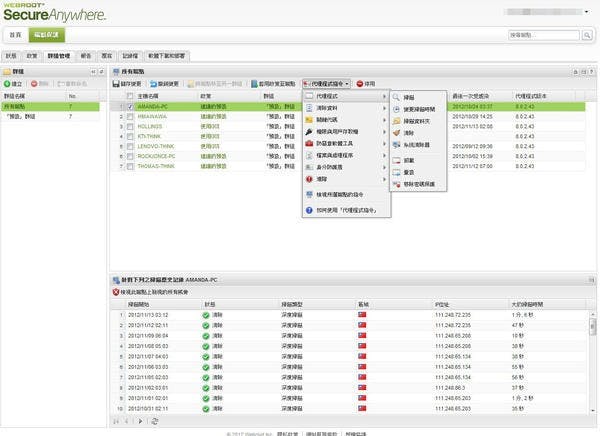Click 清除 broom icon in submenu
This screenshot has width=600, height=436.
[x=397, y=131]
